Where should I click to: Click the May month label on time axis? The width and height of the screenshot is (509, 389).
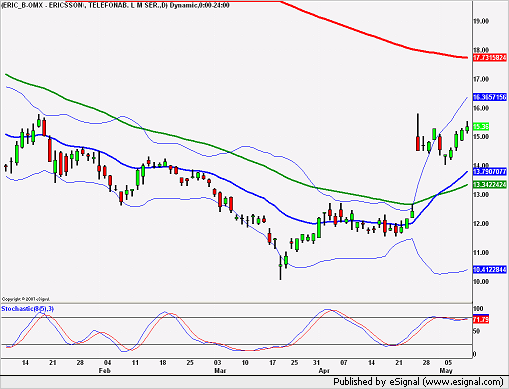pos(446,371)
